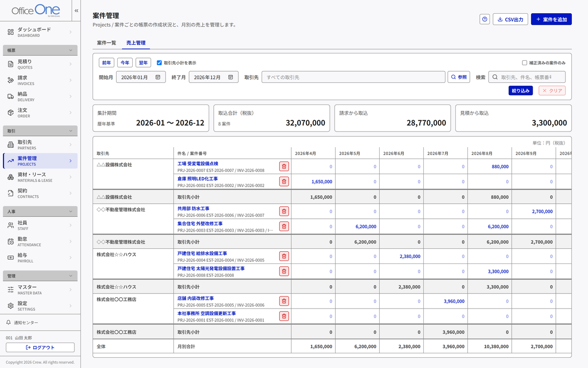This screenshot has width=588, height=368.
Task: Click 案件を追加 button
Action: click(x=551, y=19)
